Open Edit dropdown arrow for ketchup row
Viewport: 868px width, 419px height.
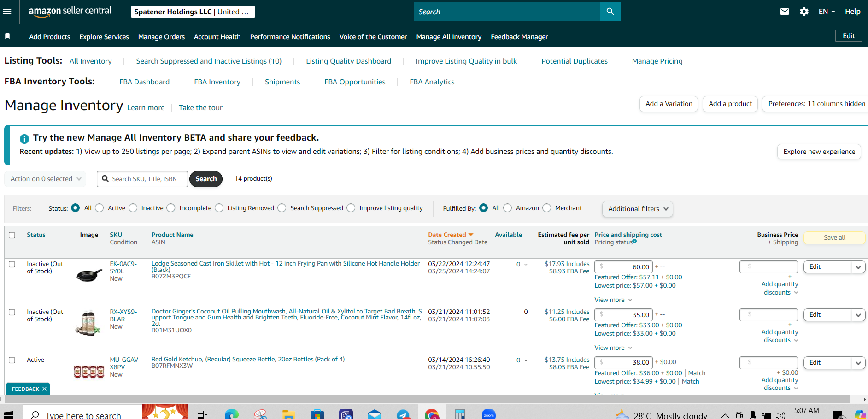click(858, 363)
